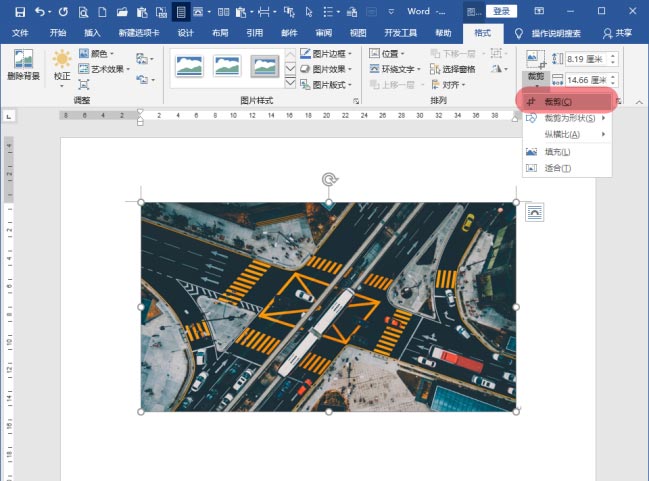Click the Sign in (登录) button

(502, 11)
